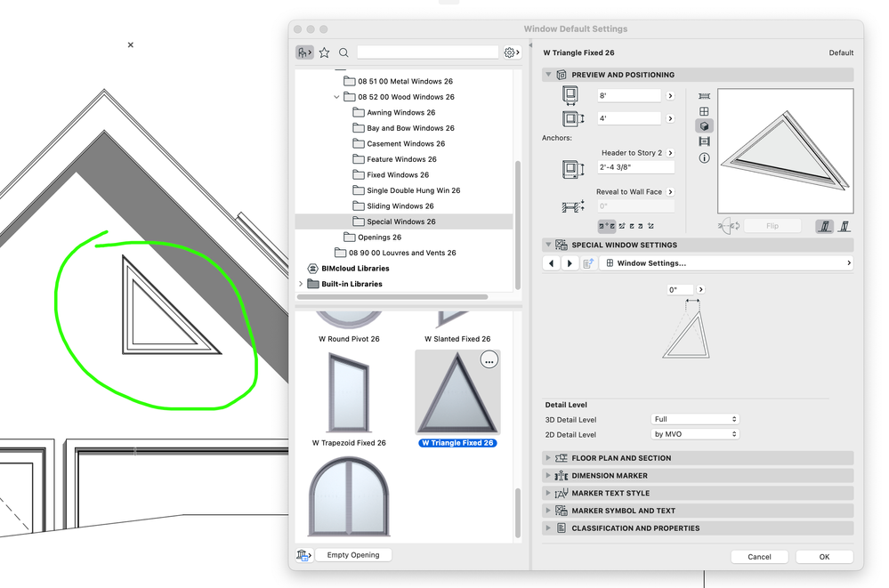Show favorites with the star icon
Screen dimensions: 889x588
[324, 52]
